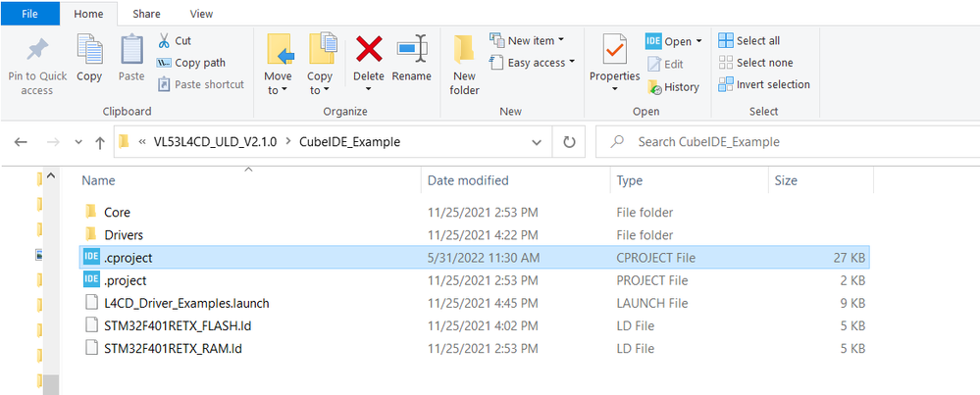Click the .project file IDE icon
The image size is (980, 395).
[91, 280]
